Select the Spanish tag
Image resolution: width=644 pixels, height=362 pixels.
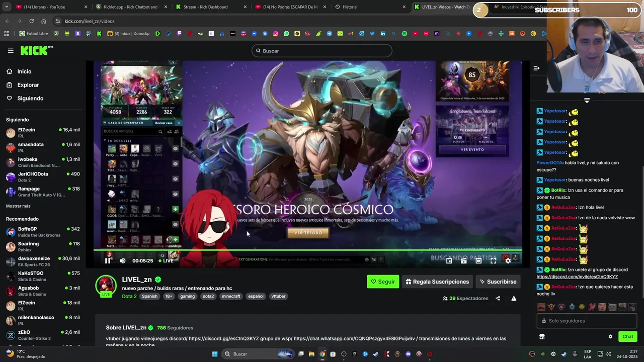149,296
